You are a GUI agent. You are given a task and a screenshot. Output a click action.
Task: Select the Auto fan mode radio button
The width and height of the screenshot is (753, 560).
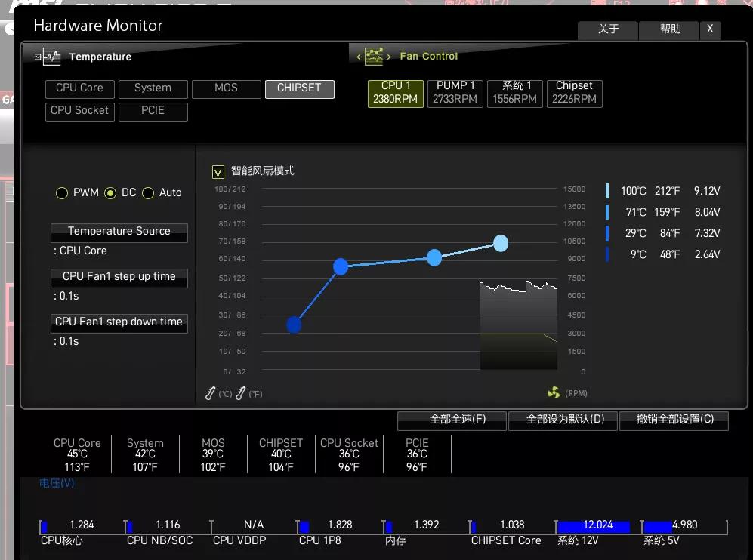[148, 193]
